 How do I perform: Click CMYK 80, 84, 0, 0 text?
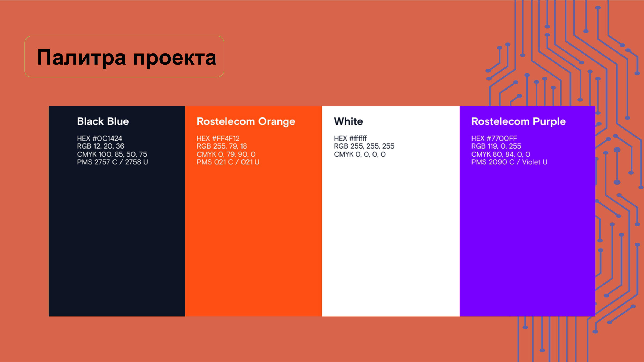pyautogui.click(x=501, y=154)
